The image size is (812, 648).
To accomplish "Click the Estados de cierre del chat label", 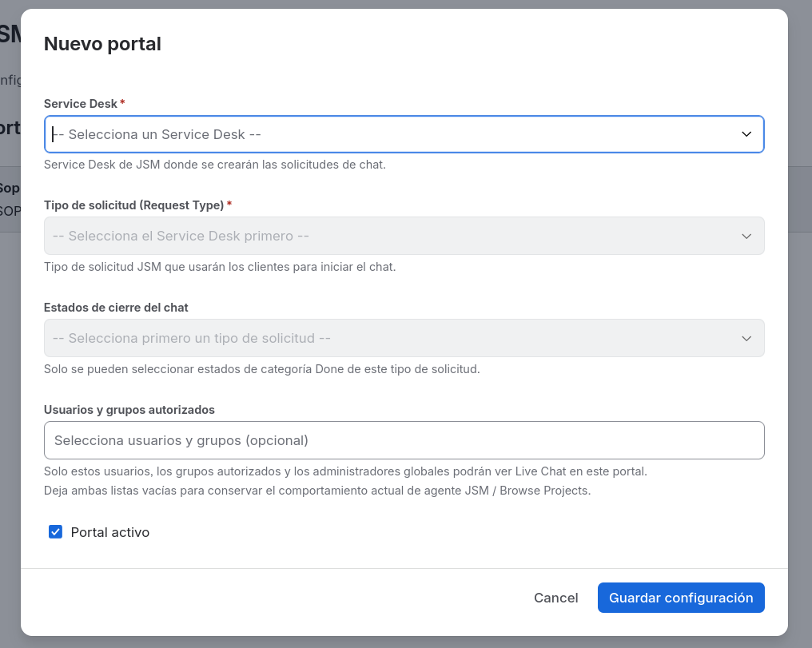I will (116, 308).
